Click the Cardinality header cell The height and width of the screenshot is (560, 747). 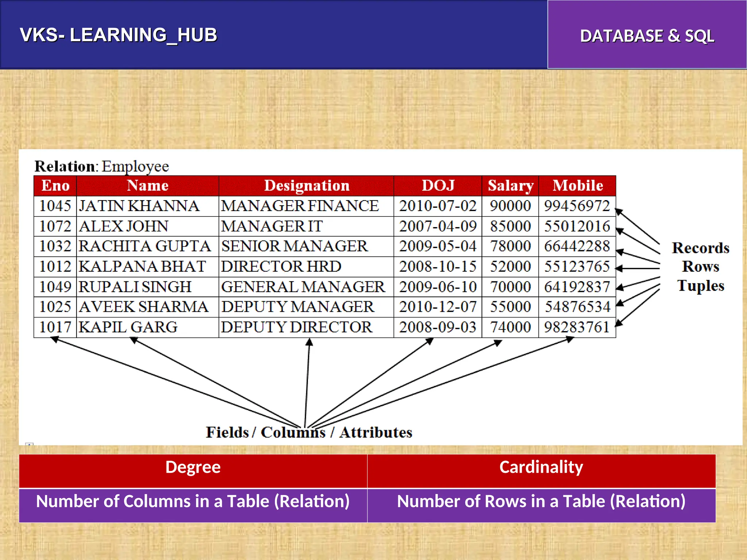[x=541, y=471]
